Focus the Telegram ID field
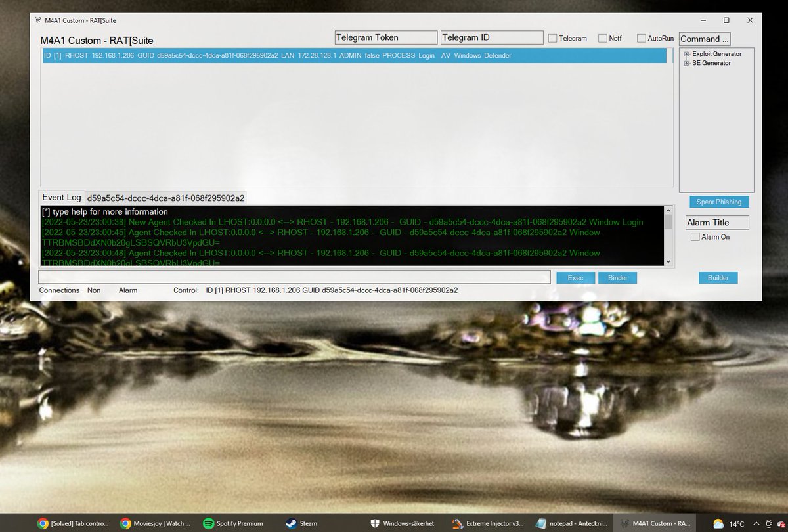Screen dimensions: 788x532 (x=492, y=37)
